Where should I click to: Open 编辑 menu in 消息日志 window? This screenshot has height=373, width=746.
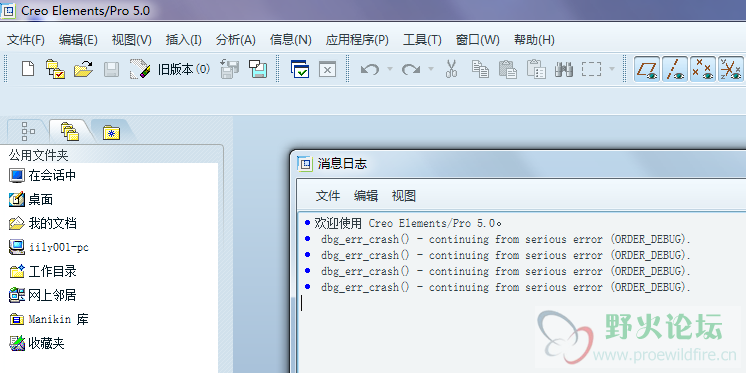[x=366, y=196]
